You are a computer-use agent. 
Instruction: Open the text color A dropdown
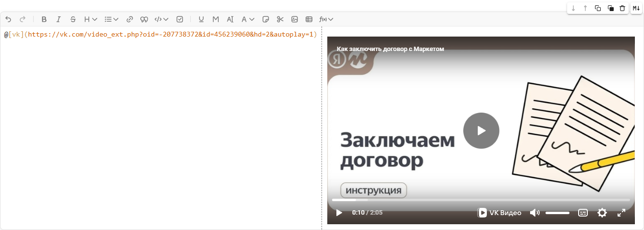[248, 19]
